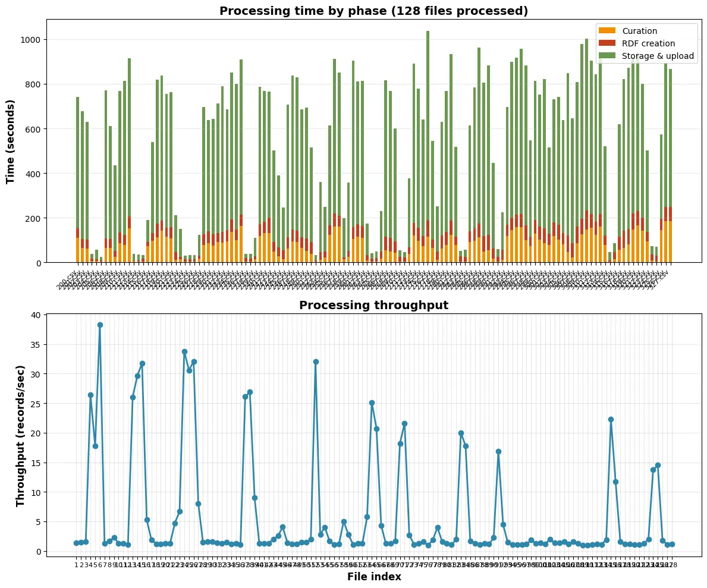This screenshot has height=588, width=707.
Task: Select the 'Storage & upload' legend label text
Action: (658, 56)
